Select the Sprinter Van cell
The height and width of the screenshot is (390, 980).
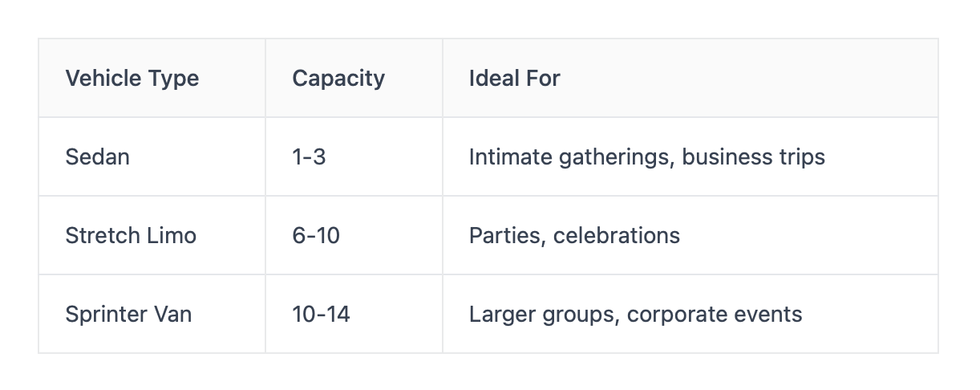pos(128,314)
